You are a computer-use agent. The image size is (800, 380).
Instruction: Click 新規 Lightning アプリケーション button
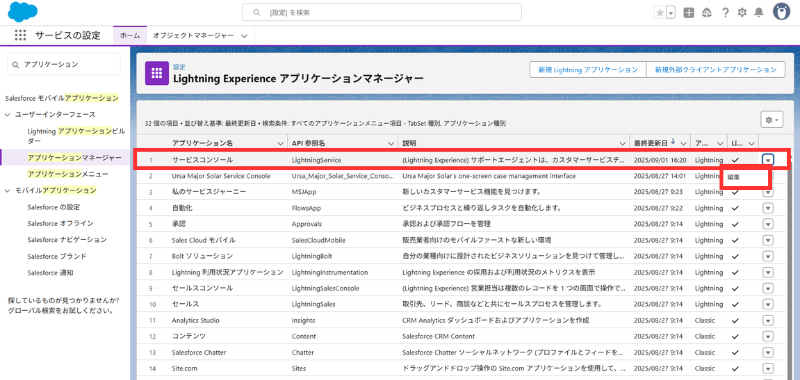pos(588,70)
